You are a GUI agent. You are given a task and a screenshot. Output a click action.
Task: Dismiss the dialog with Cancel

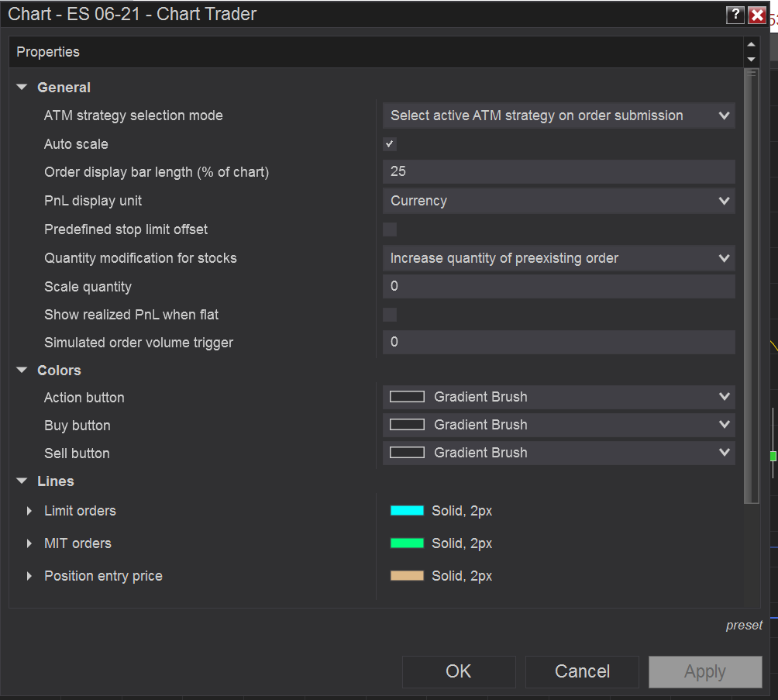point(581,671)
